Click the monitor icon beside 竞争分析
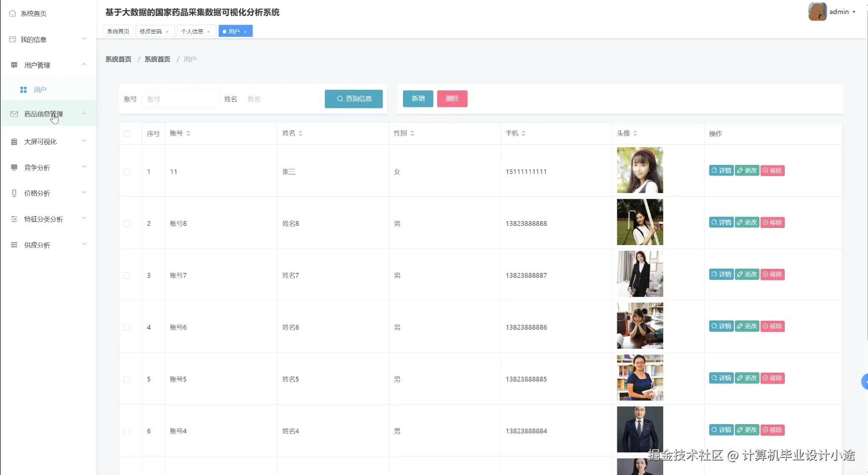The image size is (868, 475). (x=14, y=167)
